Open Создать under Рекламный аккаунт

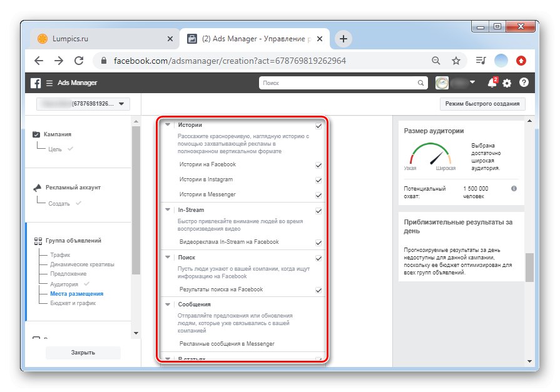tap(59, 203)
